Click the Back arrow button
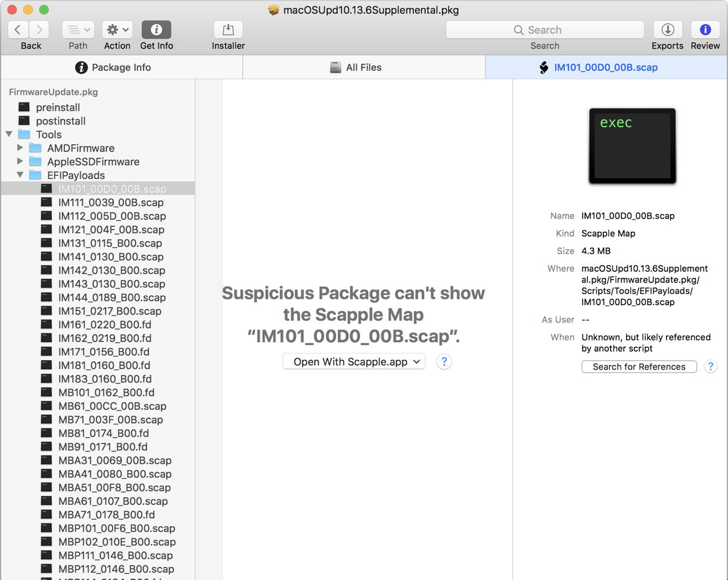Image resolution: width=728 pixels, height=580 pixels. 18,30
